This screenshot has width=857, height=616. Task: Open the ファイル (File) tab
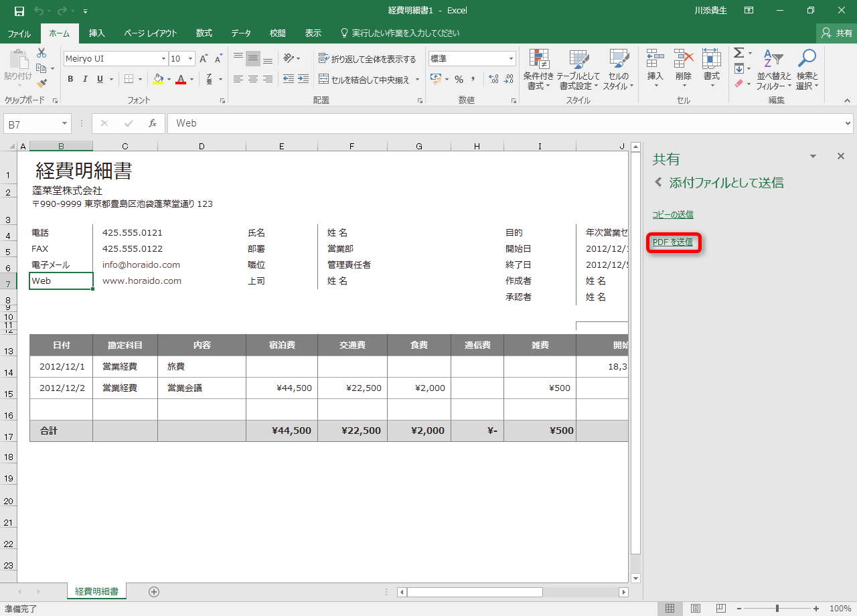coord(19,33)
